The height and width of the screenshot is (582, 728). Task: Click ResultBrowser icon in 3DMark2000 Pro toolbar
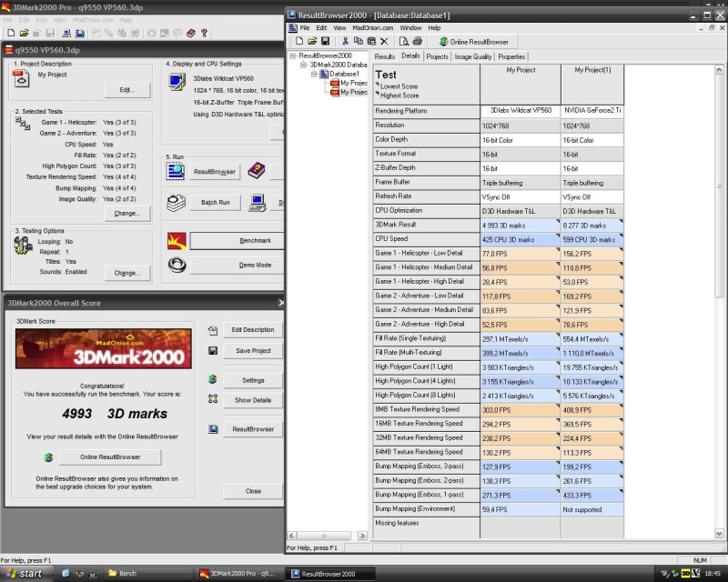(80, 33)
